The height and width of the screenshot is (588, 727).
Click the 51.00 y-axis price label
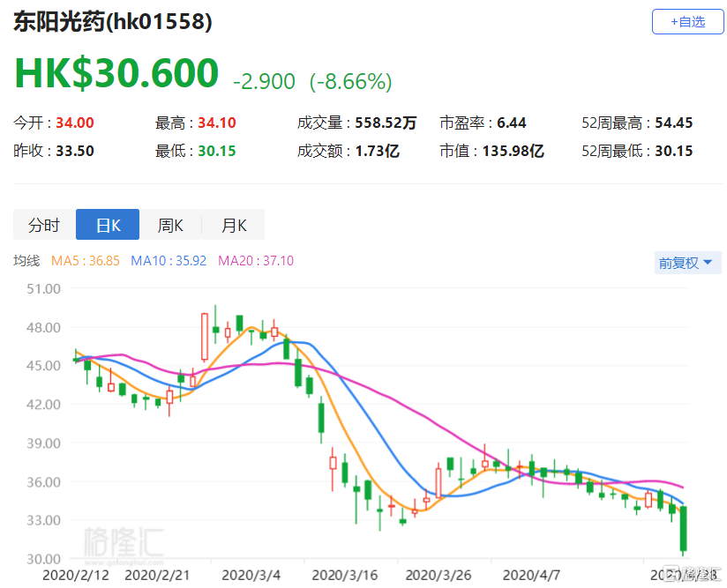click(43, 288)
